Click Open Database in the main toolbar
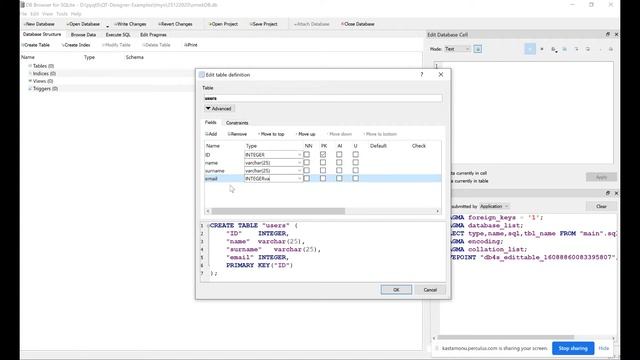640x360 pixels. point(83,24)
